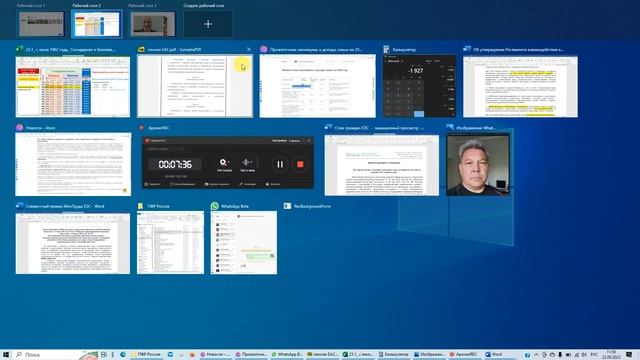Image resolution: width=640 pixels, height=360 pixels.
Task: Click the microphone icon in system tray
Action: (x=560, y=355)
